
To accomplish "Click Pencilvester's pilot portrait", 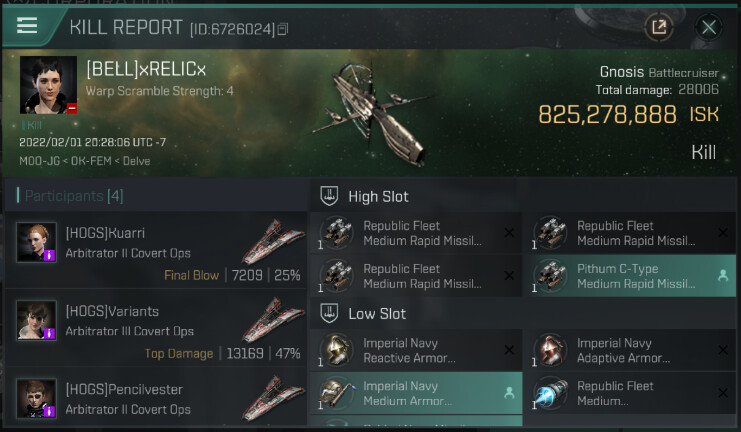I will coord(37,398).
